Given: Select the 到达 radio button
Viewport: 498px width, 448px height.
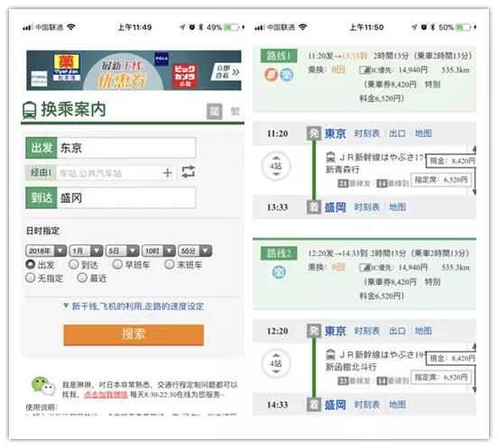Looking at the screenshot, I should coord(74,264).
